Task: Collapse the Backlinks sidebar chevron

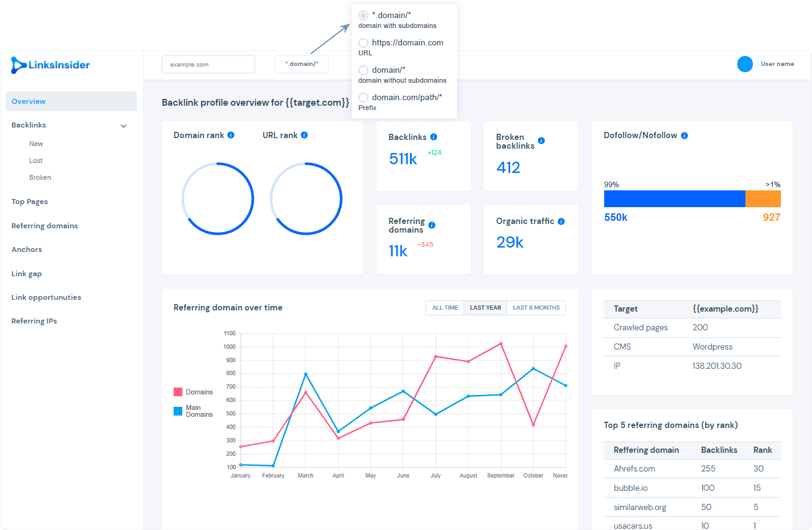Action: 124,126
